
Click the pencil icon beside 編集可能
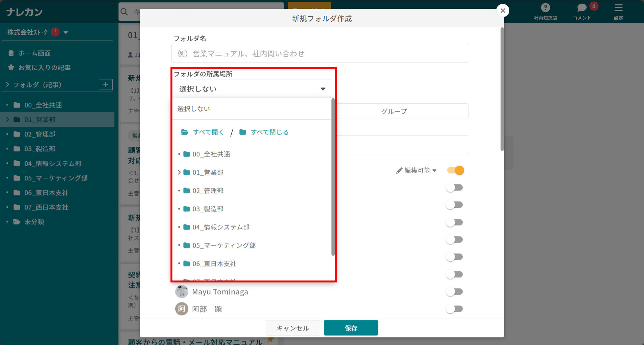[399, 170]
